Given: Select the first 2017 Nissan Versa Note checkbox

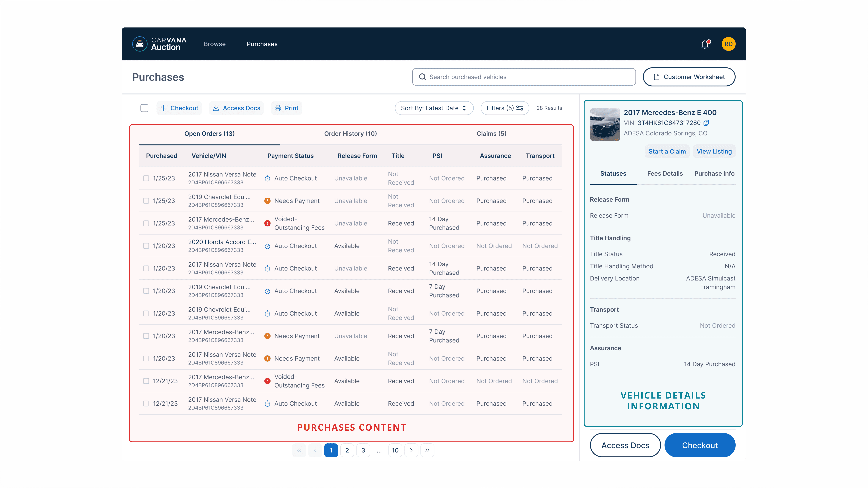Looking at the screenshot, I should click(146, 178).
